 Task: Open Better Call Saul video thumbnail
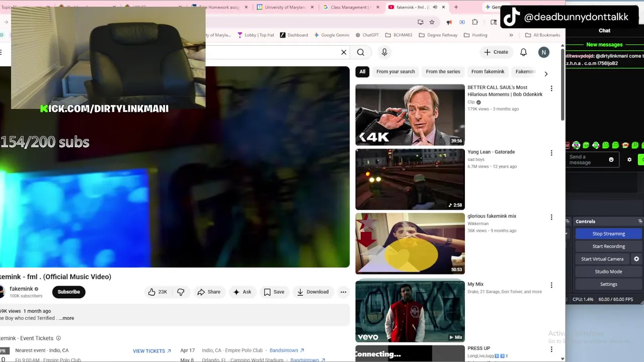410,115
